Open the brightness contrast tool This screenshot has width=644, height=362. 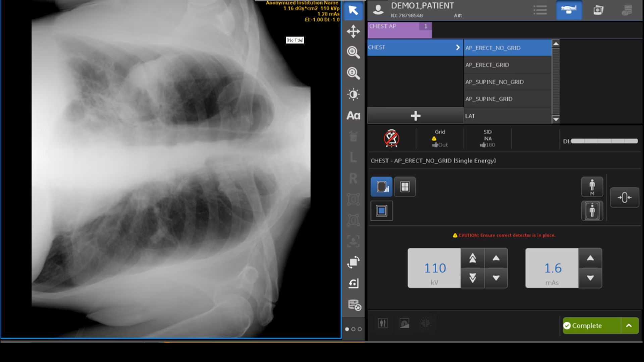[x=353, y=94]
